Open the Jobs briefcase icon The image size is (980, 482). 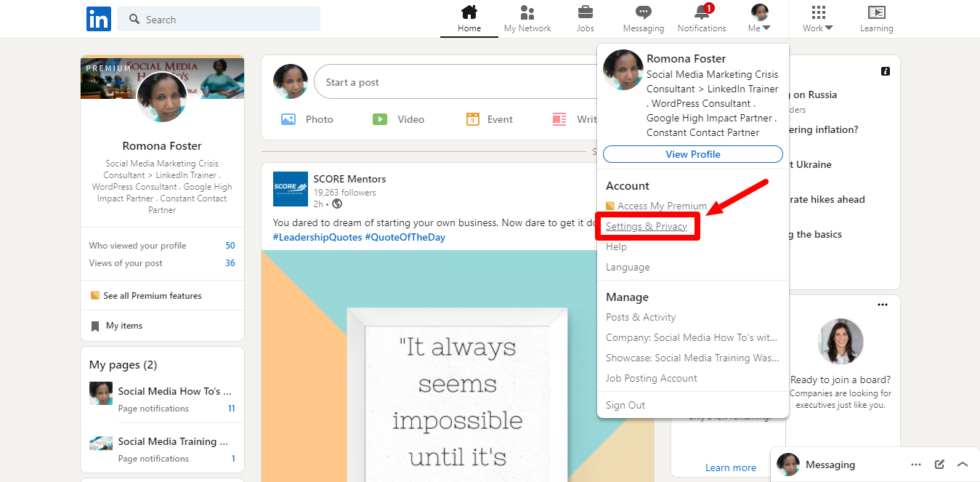586,12
